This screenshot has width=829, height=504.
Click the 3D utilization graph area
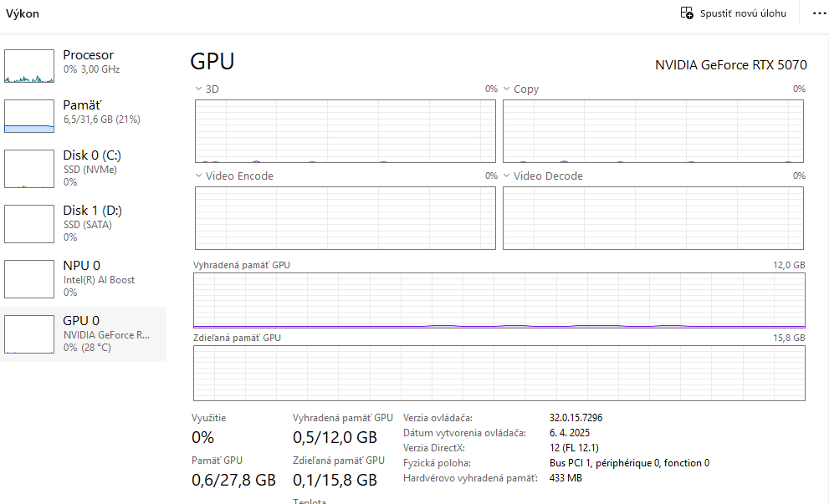click(345, 131)
